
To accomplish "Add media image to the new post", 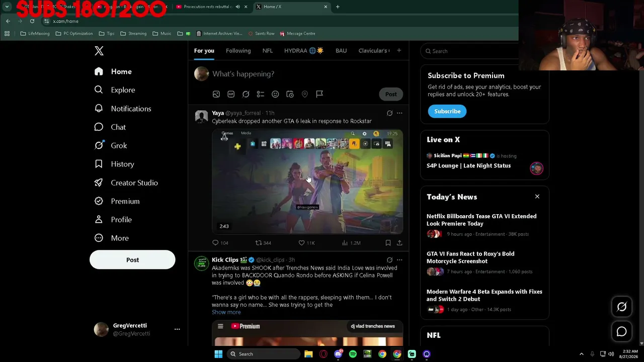I will coord(216,94).
